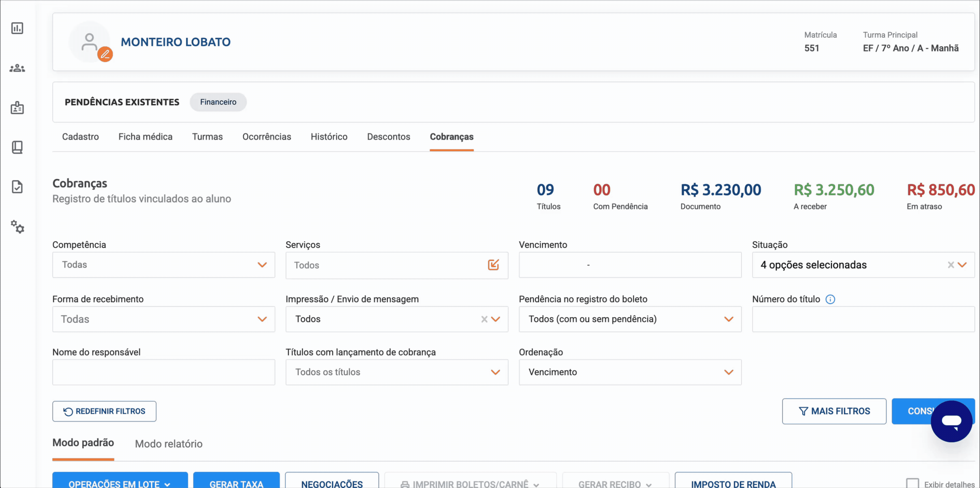Viewport: 980px width, 488px height.
Task: Click the edit icon in Serviços field
Action: [x=493, y=265]
